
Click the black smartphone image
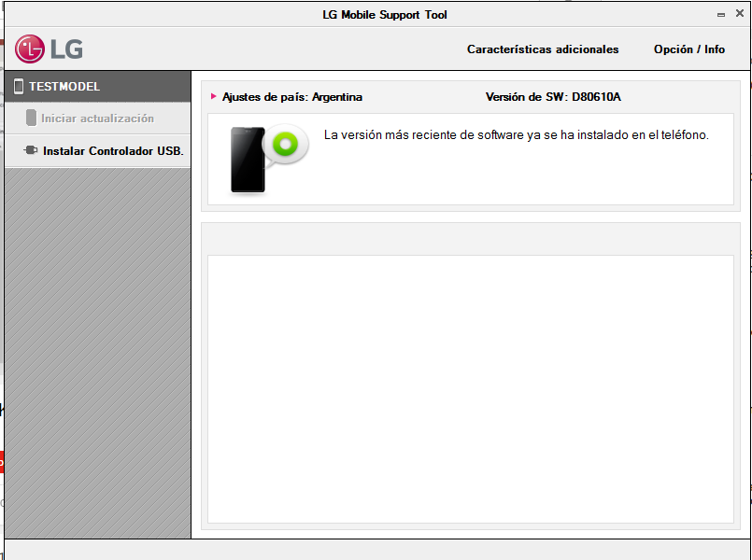248,160
